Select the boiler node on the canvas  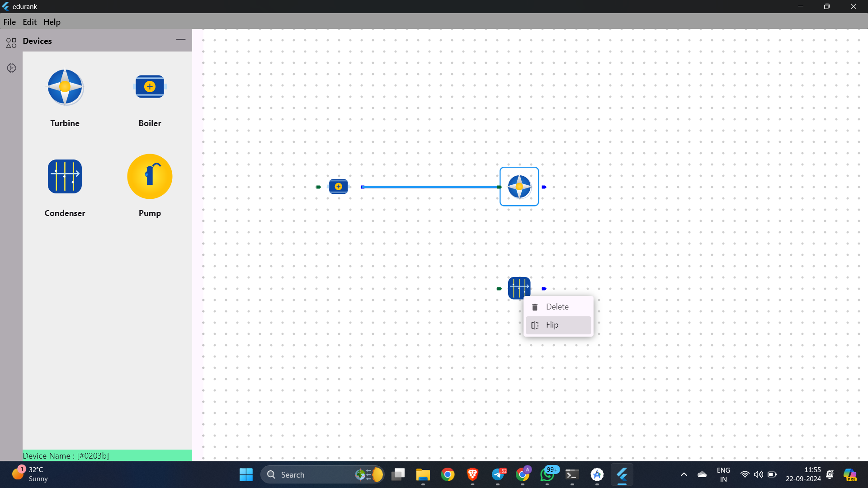point(338,187)
